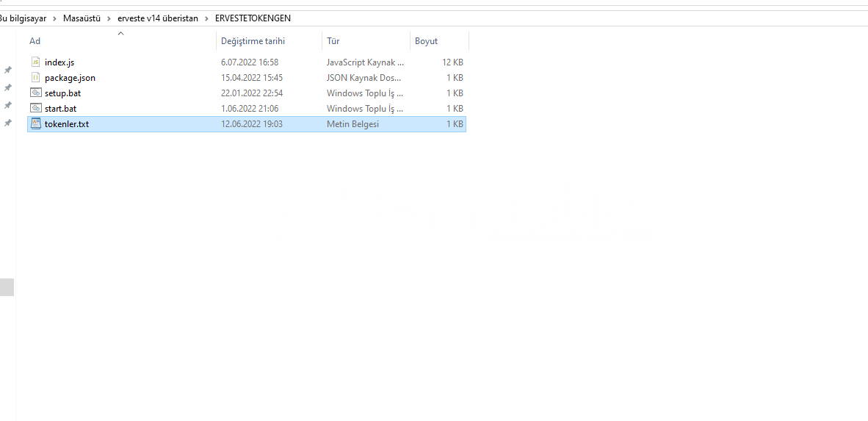This screenshot has width=868, height=421.
Task: Click the setup.bat batch file icon
Action: (36, 93)
